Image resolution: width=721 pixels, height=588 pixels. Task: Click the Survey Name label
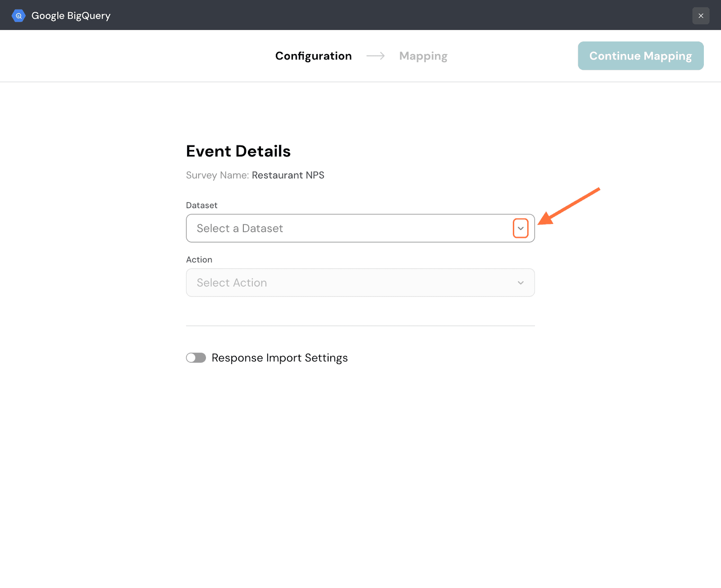(217, 175)
